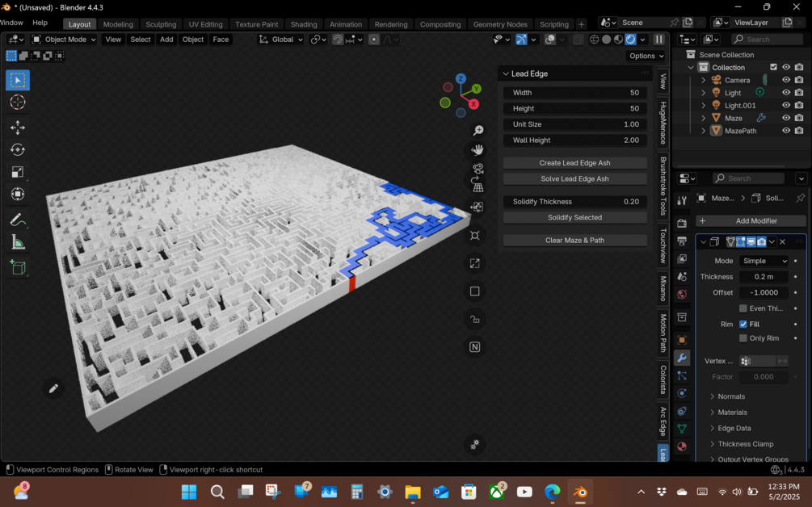The image size is (812, 507).
Task: Select the Rotate tool
Action: coord(18,149)
